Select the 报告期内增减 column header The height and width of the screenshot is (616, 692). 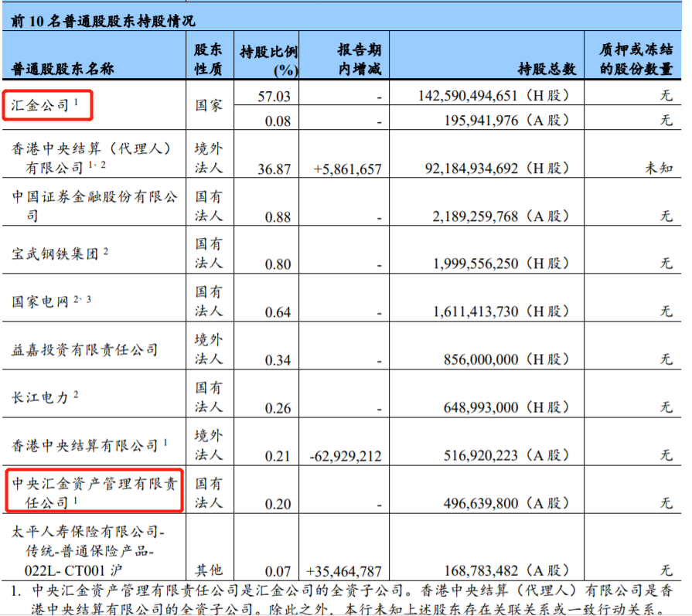(x=360, y=59)
